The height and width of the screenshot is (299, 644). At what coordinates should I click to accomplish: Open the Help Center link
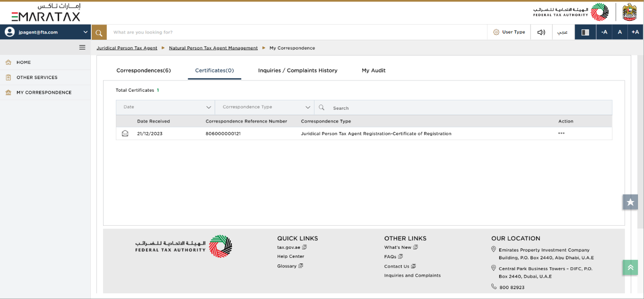point(291,256)
